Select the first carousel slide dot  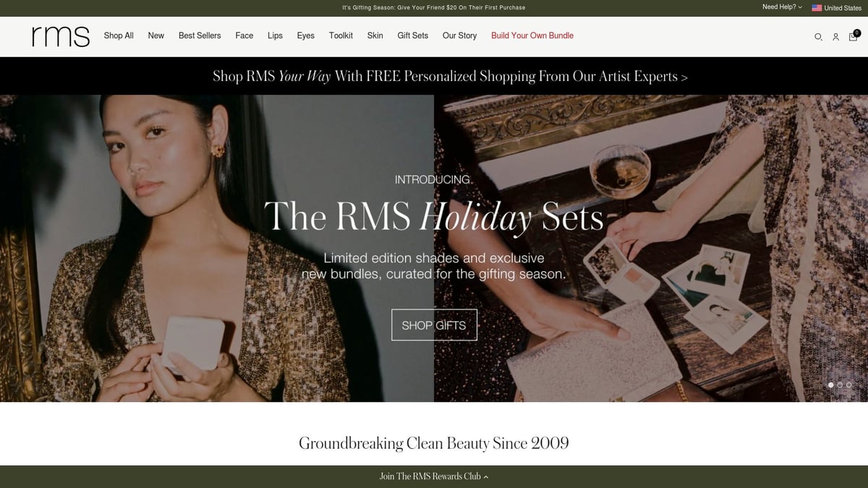click(830, 385)
